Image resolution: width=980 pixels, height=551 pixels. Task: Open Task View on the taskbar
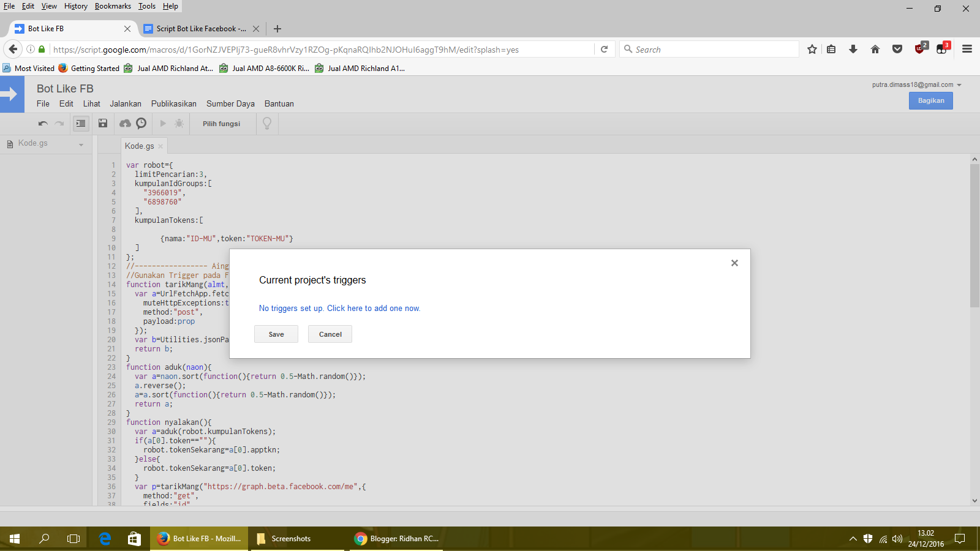tap(73, 539)
